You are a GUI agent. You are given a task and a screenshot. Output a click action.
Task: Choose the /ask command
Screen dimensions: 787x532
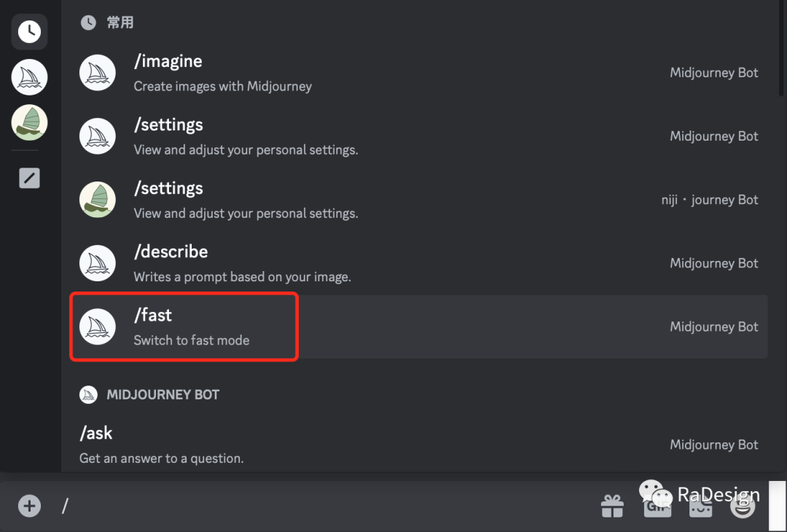pos(96,433)
